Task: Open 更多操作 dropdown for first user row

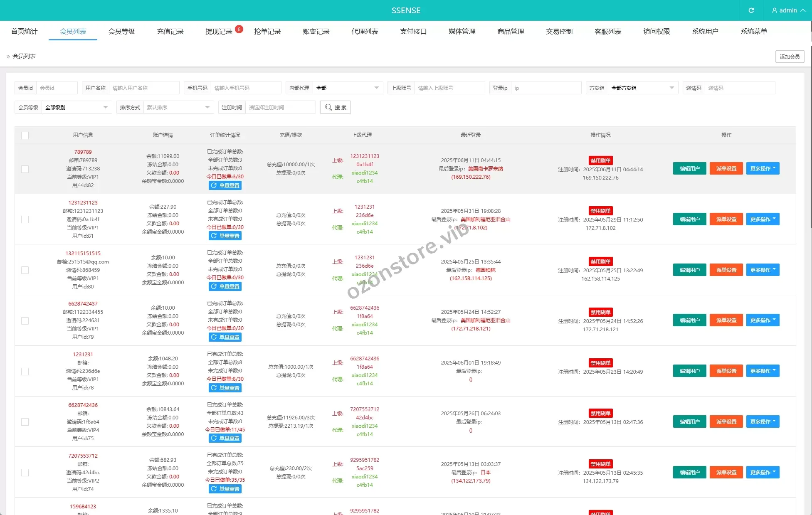Action: pos(763,168)
